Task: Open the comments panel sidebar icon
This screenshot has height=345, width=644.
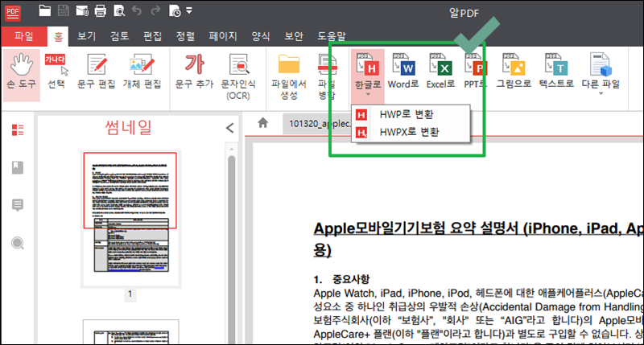Action: tap(18, 205)
